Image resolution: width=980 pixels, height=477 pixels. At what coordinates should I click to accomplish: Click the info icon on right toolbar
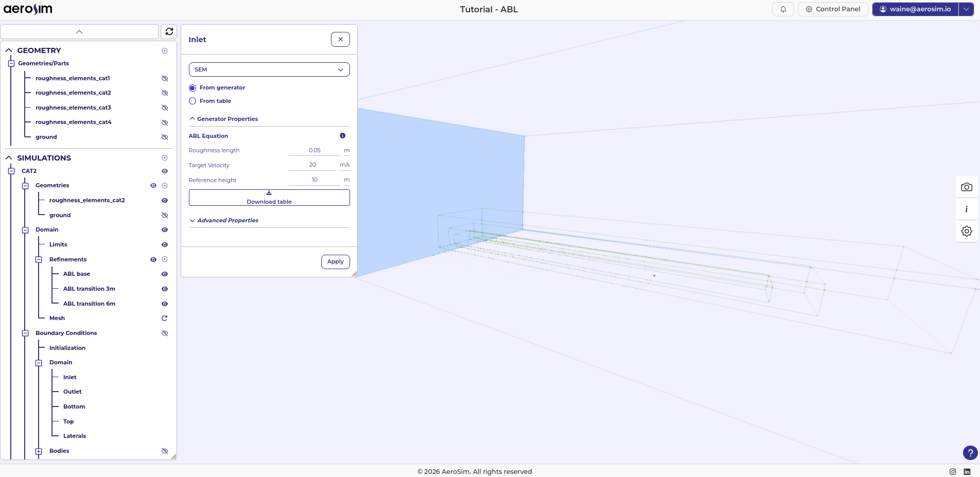[x=966, y=209]
